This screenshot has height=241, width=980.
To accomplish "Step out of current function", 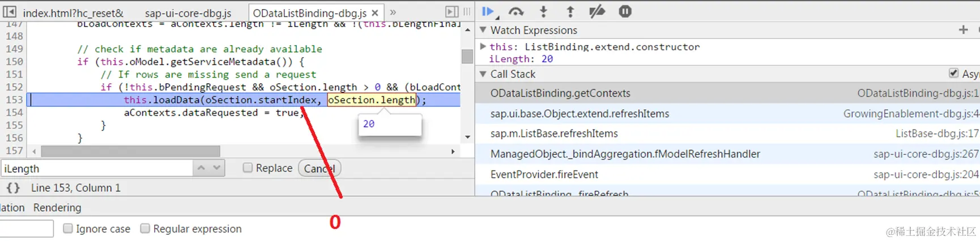I will [x=570, y=11].
